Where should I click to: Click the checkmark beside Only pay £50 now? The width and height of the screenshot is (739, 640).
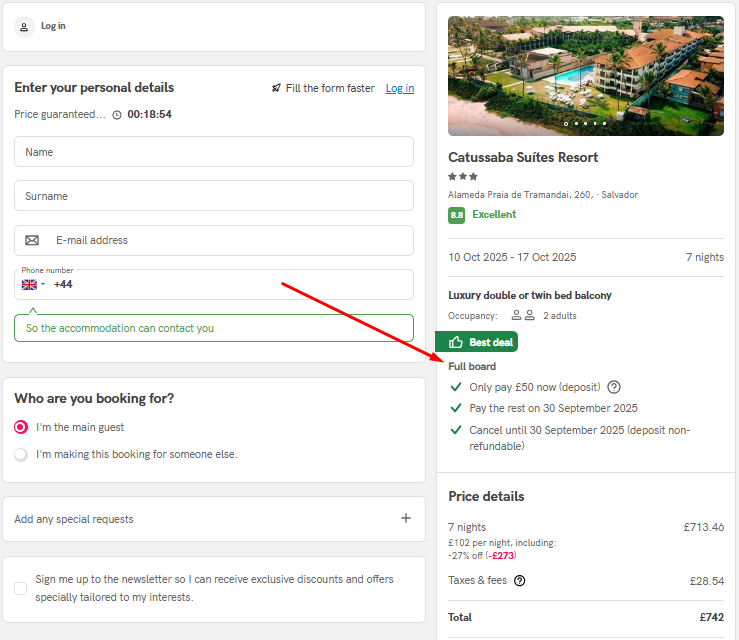coord(456,387)
